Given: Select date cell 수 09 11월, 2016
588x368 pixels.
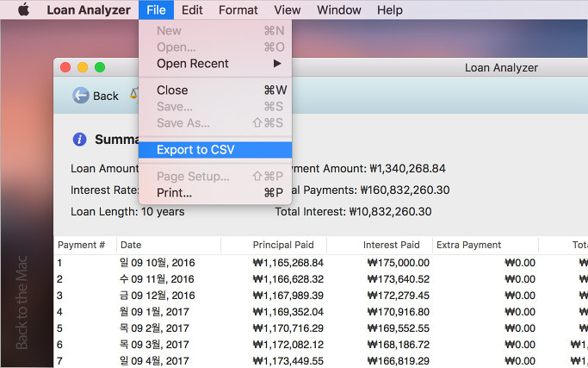Looking at the screenshot, I should click(x=158, y=279).
